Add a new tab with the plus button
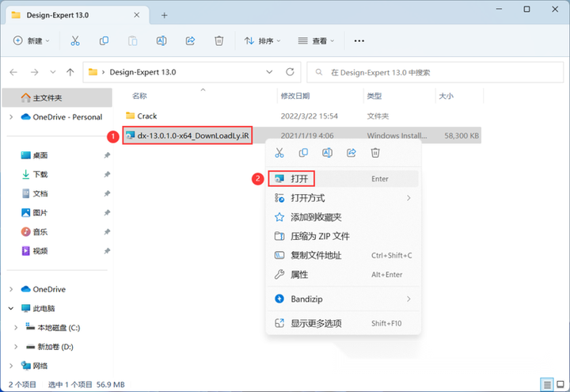Screen dimensions: 570x392 (165, 15)
